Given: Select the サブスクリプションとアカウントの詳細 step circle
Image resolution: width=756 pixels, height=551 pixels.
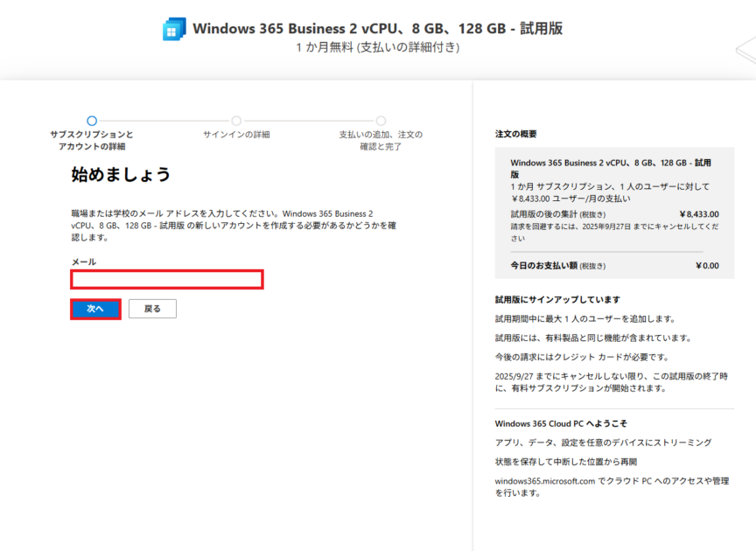Looking at the screenshot, I should pyautogui.click(x=92, y=121).
